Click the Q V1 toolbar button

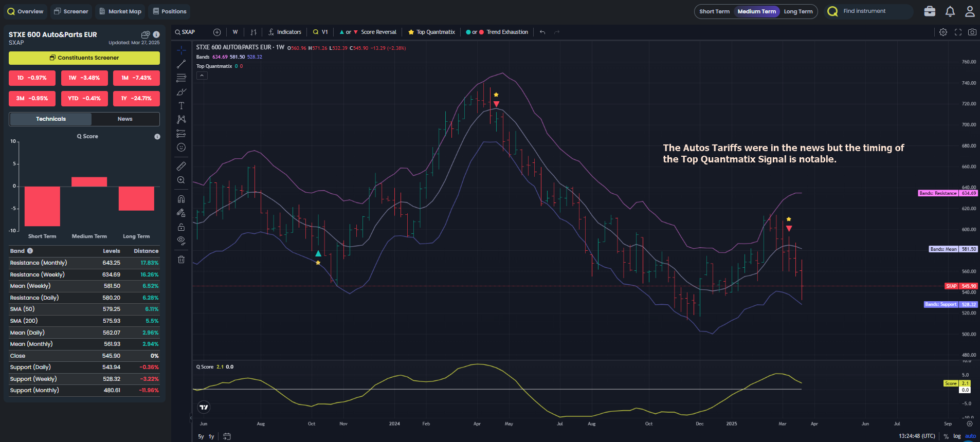pyautogui.click(x=320, y=32)
